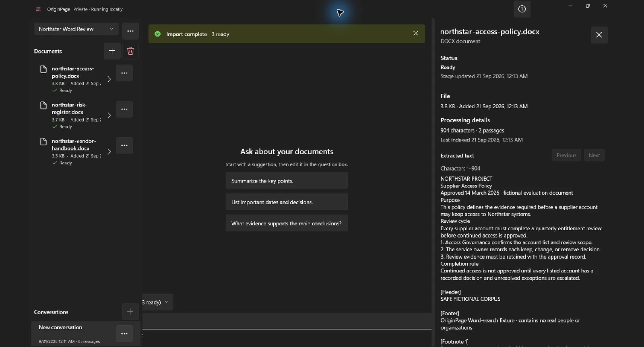644x347 pixels.
Task: Click the 'Conversations' section heading
Action: point(51,312)
